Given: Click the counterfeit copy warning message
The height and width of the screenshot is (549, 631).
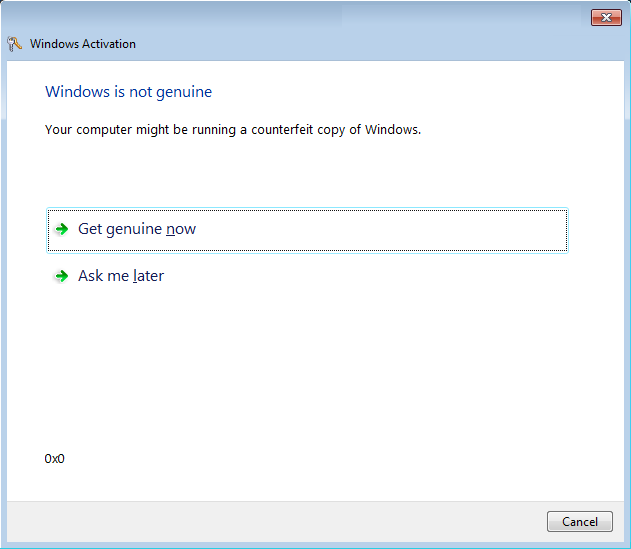Looking at the screenshot, I should click(233, 130).
